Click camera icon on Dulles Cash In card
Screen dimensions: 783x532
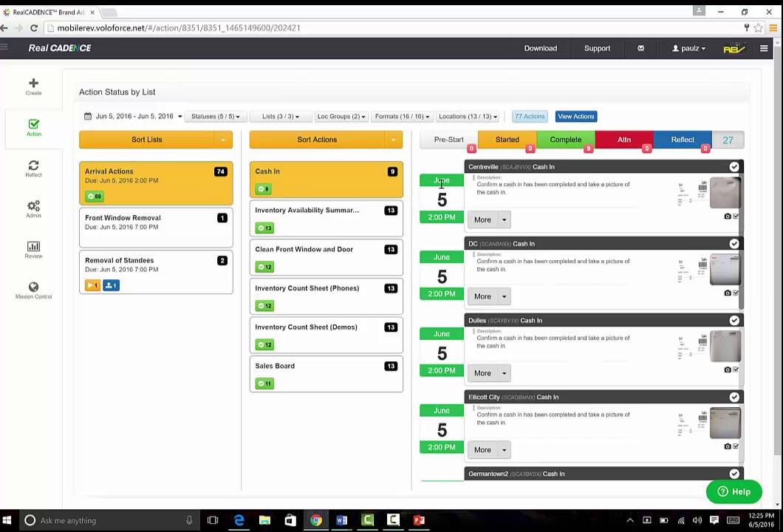click(x=728, y=369)
